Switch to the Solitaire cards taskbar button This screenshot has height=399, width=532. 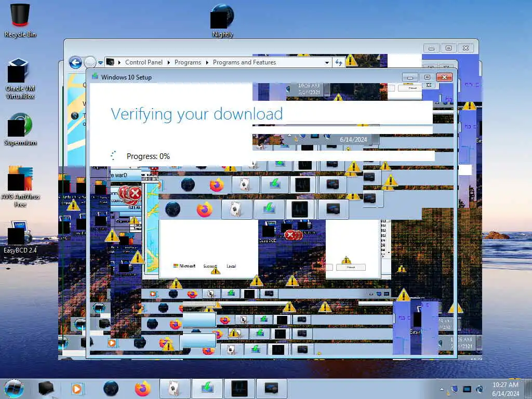coord(175,389)
